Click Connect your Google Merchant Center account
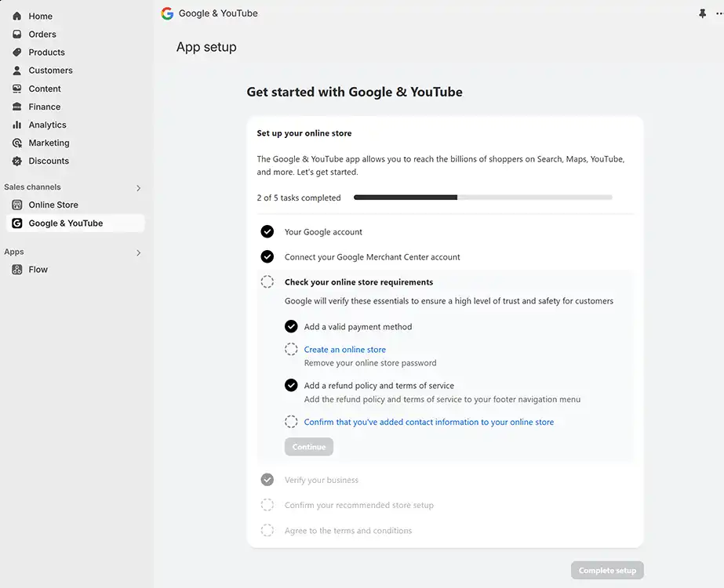 [372, 257]
